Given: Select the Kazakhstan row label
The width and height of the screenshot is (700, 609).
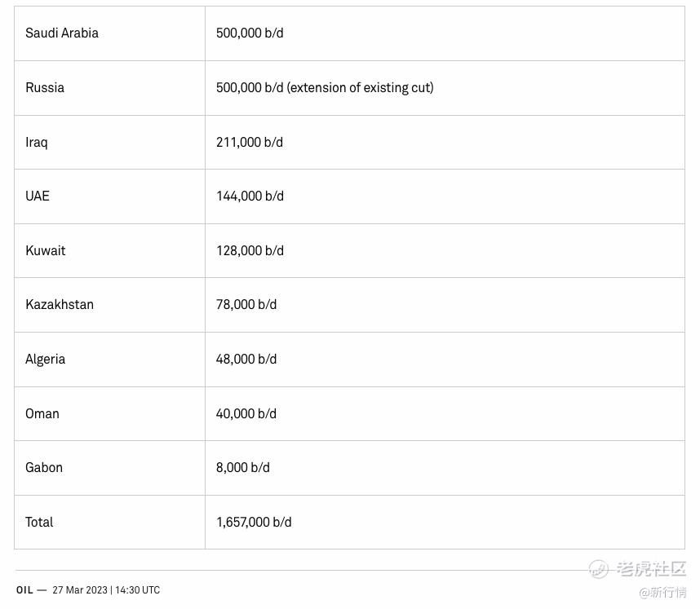Looking at the screenshot, I should [x=60, y=305].
